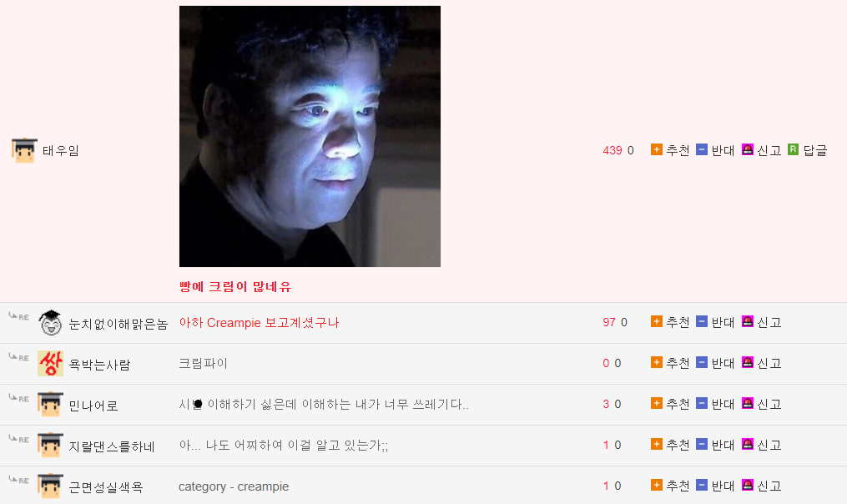Open the attached photo of a man

pyautogui.click(x=310, y=136)
